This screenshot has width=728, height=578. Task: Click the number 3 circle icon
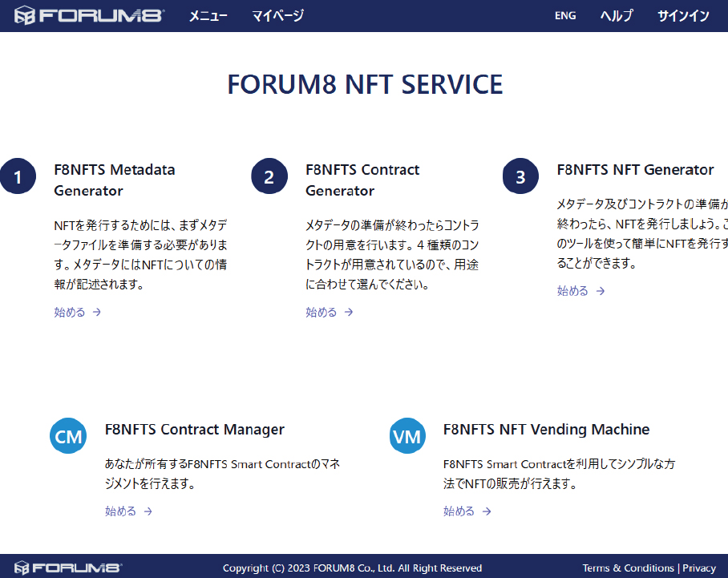520,176
